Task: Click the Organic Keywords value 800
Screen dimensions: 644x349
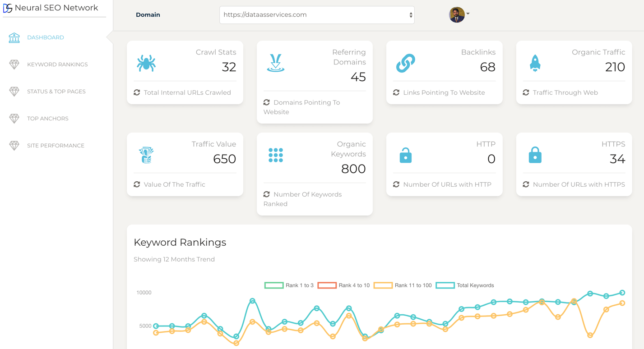Action: tap(353, 169)
